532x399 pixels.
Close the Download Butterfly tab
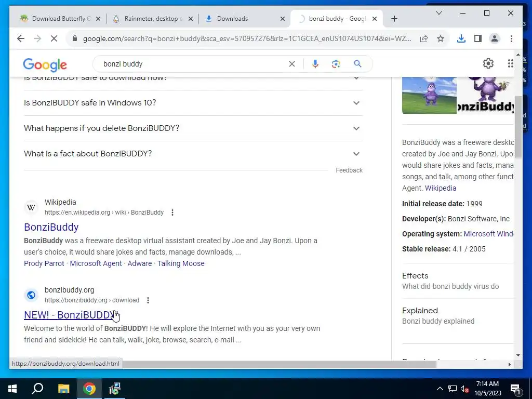pos(98,19)
